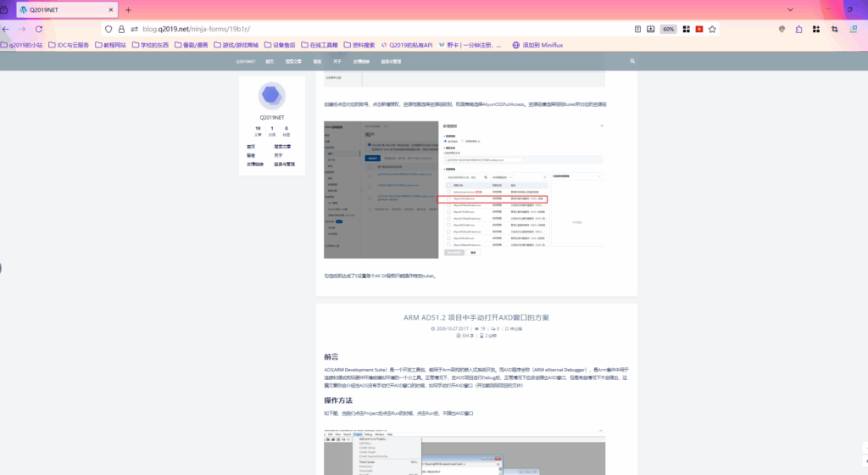Viewport: 868px width, 475px height.
Task: Open the new tab with plus button
Action: [128, 10]
